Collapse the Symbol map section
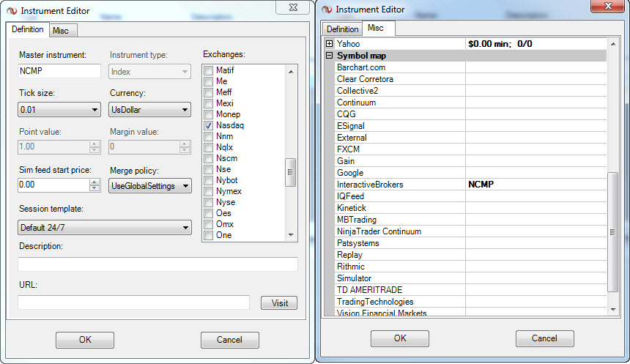The image size is (630, 364). (330, 56)
